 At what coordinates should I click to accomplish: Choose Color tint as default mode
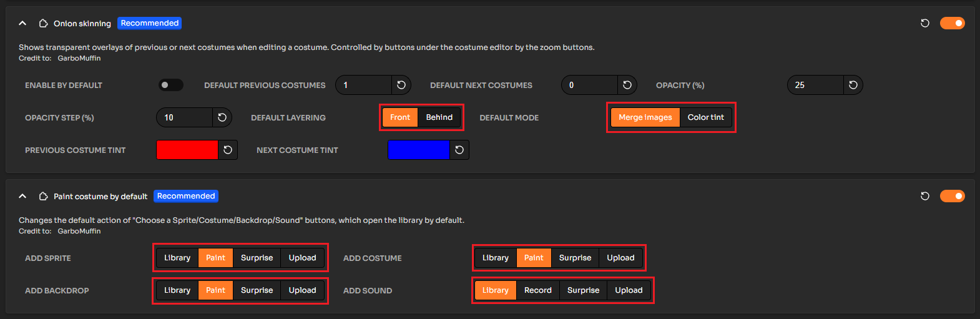(706, 117)
